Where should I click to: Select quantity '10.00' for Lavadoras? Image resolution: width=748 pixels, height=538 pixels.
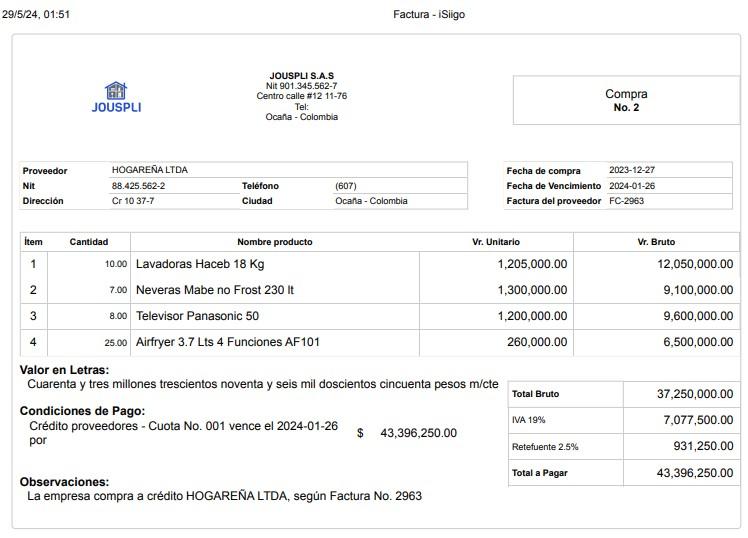[116, 264]
